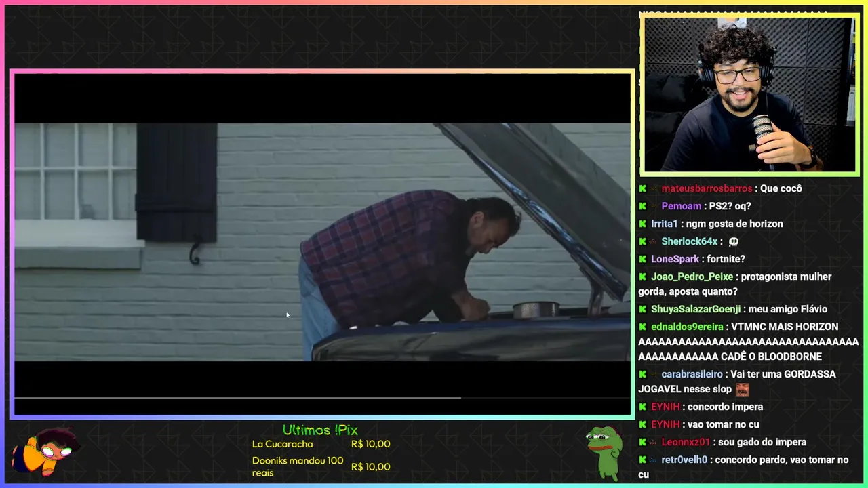Click 'R$ 10,00' next to Dooniks entry
868x488 pixels.
tap(371, 466)
